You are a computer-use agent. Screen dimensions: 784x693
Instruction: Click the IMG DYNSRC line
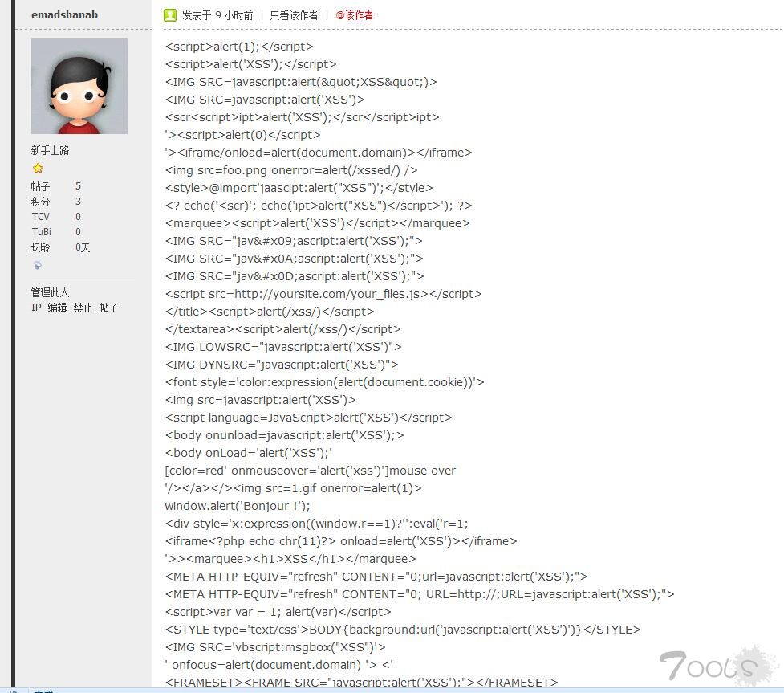click(x=282, y=365)
